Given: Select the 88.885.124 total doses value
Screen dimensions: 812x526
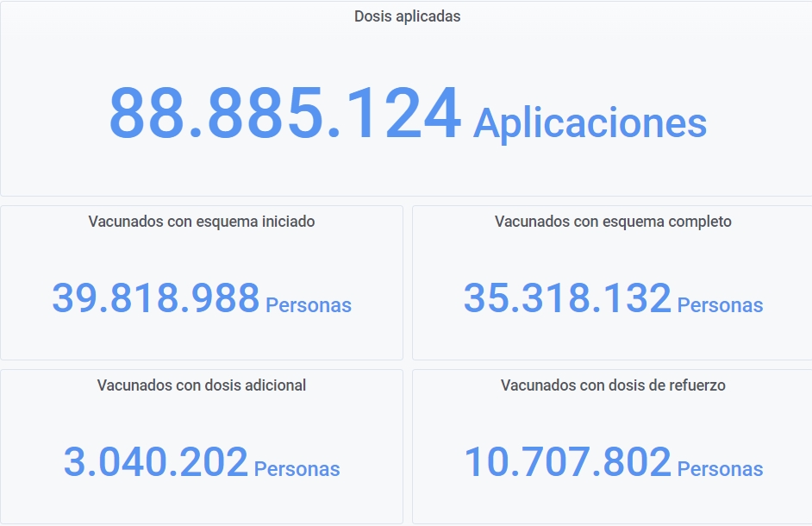Looking at the screenshot, I should (x=284, y=113).
